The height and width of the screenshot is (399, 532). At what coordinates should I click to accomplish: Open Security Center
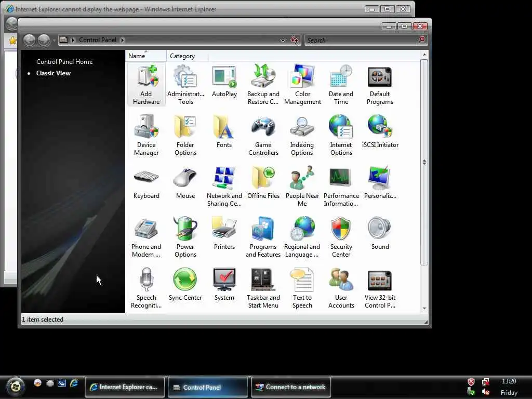point(341,237)
